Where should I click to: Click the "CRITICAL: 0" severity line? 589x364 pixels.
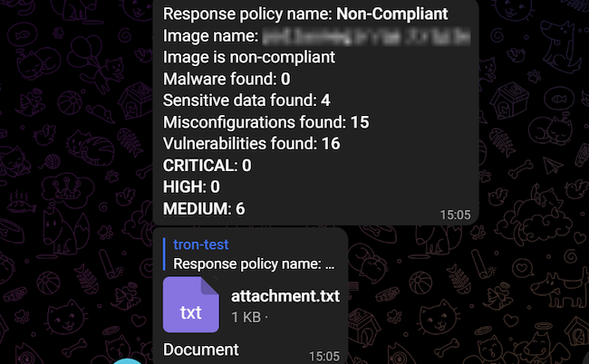point(208,165)
